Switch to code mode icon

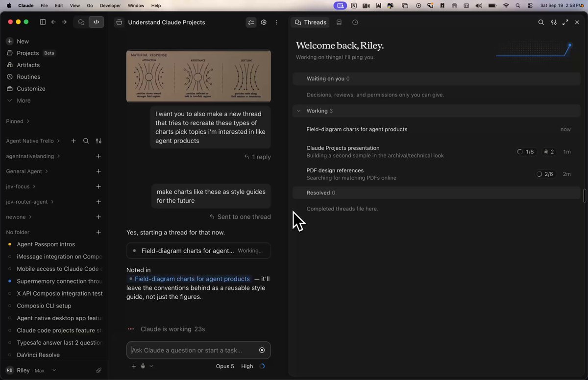coord(96,22)
